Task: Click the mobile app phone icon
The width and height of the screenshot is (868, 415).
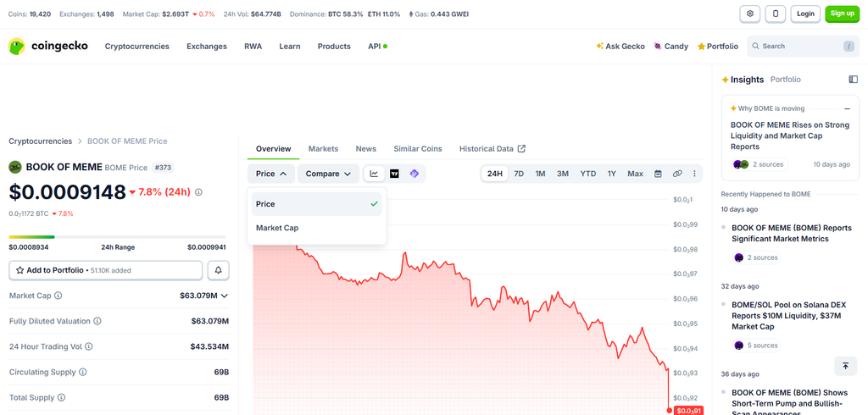Action: [x=776, y=14]
